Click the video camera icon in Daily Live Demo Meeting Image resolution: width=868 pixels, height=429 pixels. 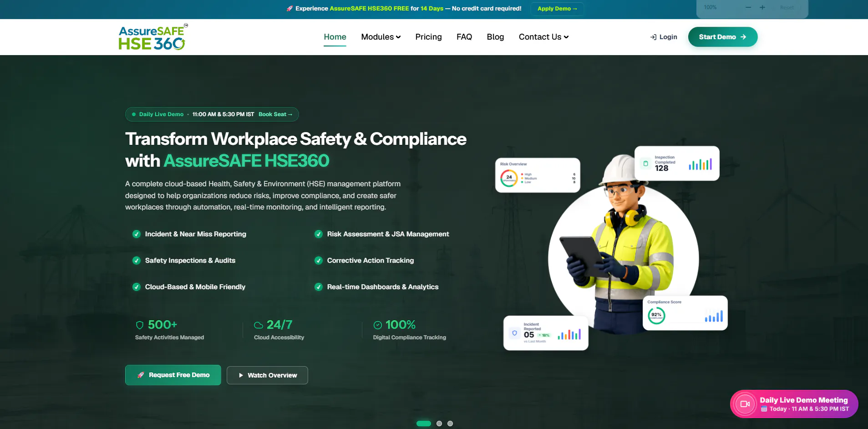[x=745, y=404]
